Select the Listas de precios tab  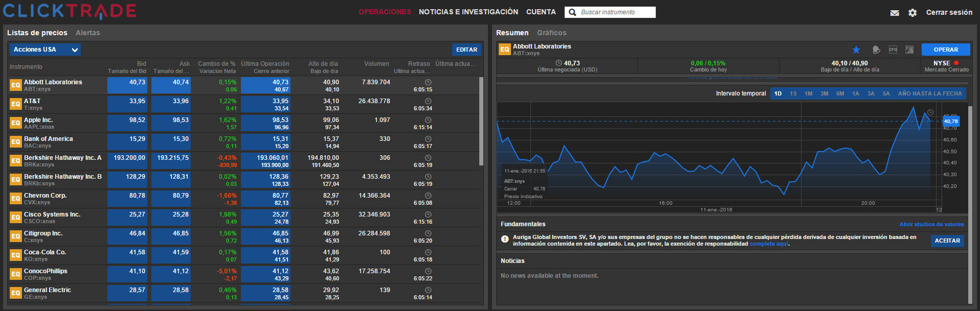37,33
